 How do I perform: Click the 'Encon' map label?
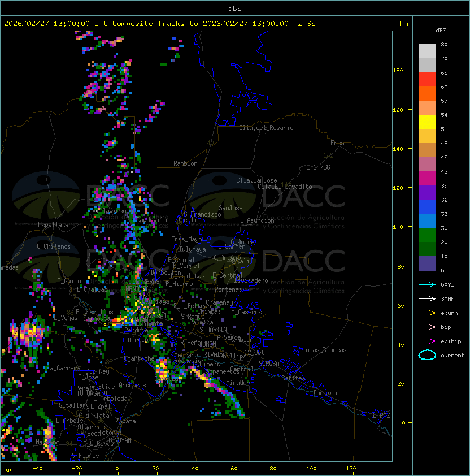[x=339, y=143]
